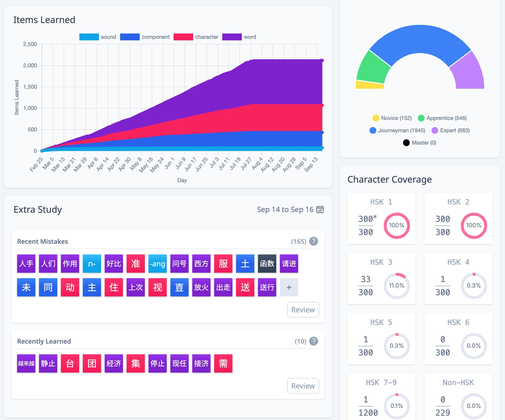Click Review button under Recently Learned

tap(303, 386)
